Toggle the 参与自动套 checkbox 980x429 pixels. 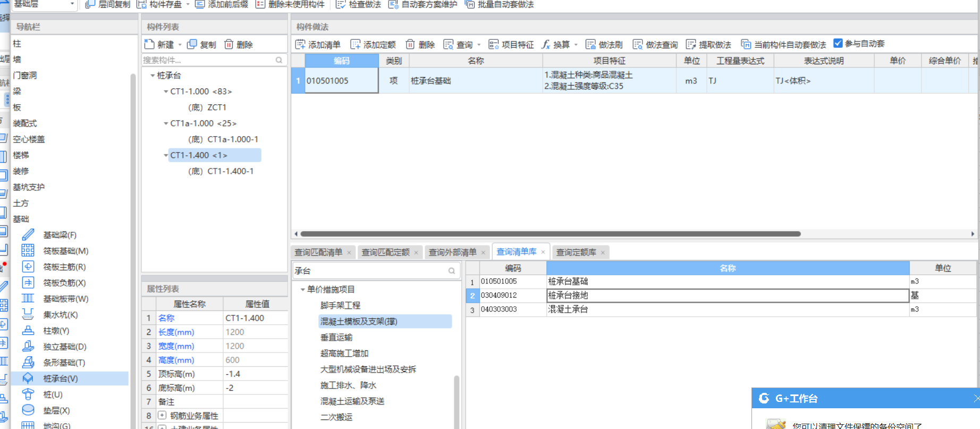coord(838,44)
